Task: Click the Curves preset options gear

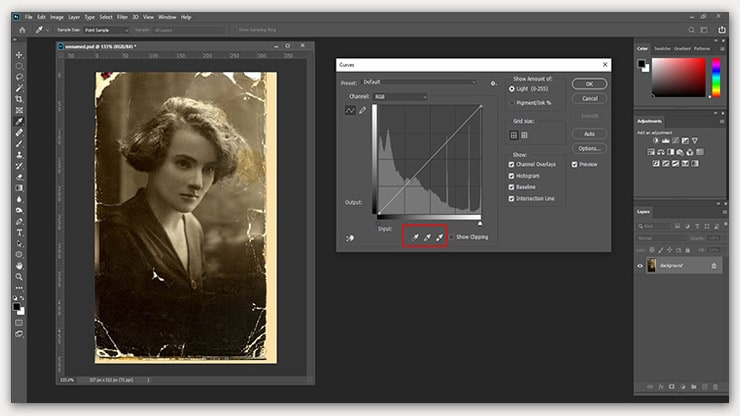Action: [x=494, y=82]
